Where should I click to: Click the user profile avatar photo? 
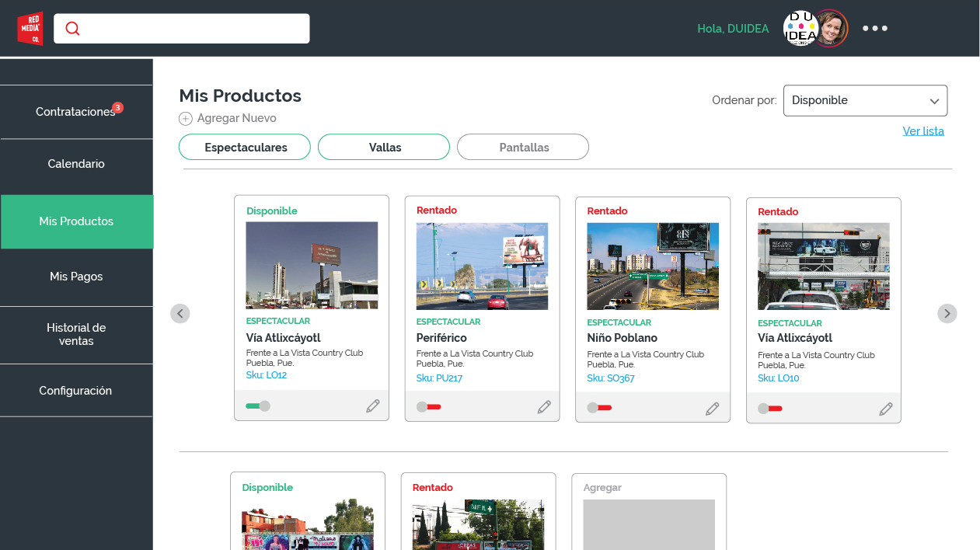[830, 29]
